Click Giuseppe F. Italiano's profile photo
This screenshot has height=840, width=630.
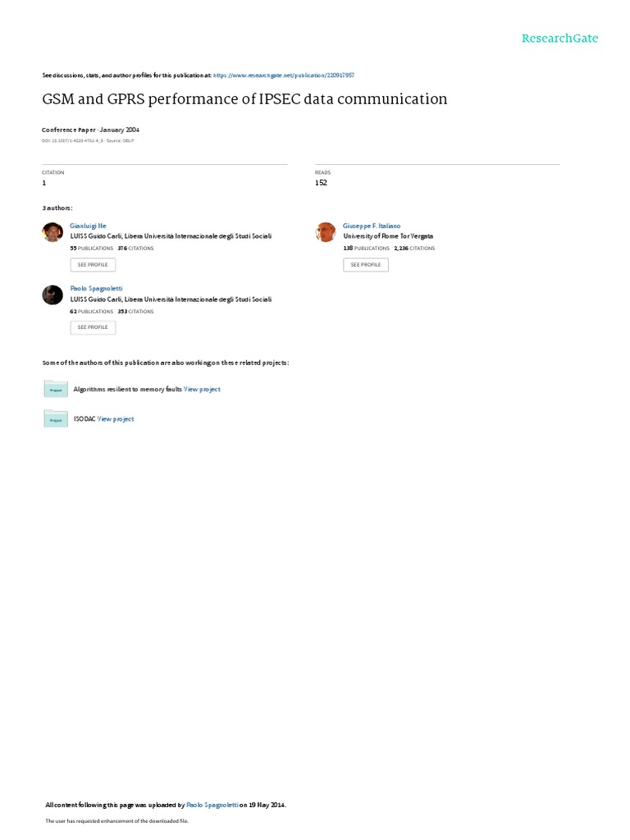tap(326, 232)
